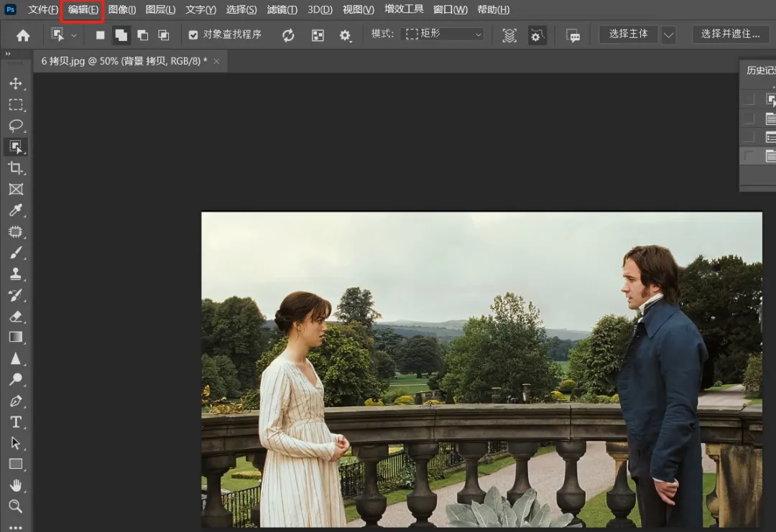This screenshot has height=532, width=776.
Task: Open the 文件(F) menu
Action: (43, 9)
